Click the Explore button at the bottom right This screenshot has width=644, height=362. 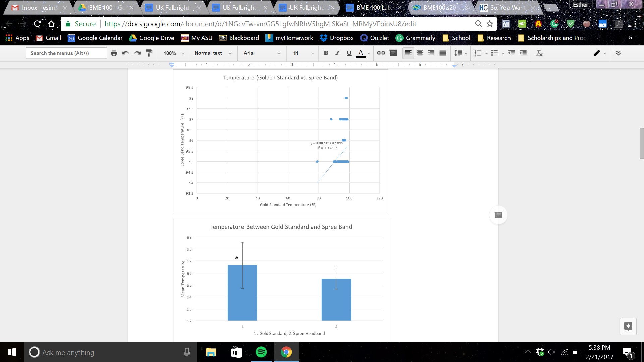click(x=628, y=326)
